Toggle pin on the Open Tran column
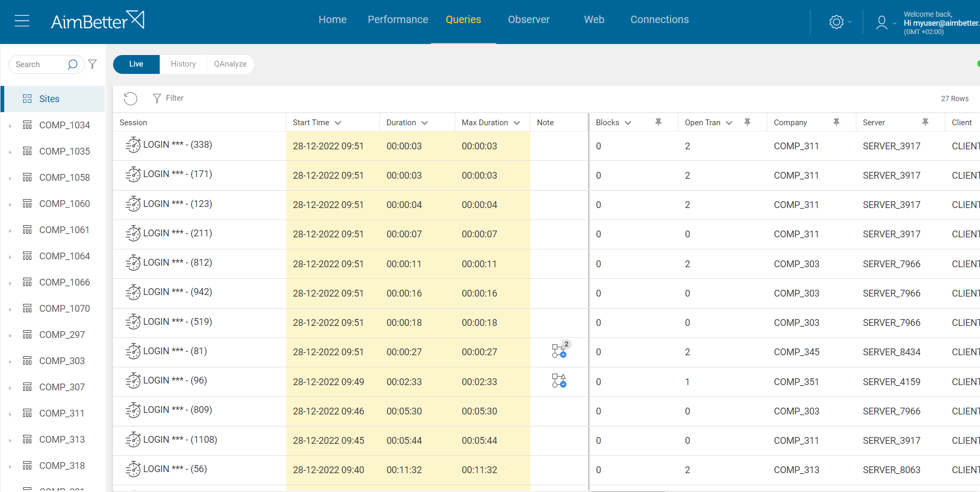980x492 pixels. [748, 122]
